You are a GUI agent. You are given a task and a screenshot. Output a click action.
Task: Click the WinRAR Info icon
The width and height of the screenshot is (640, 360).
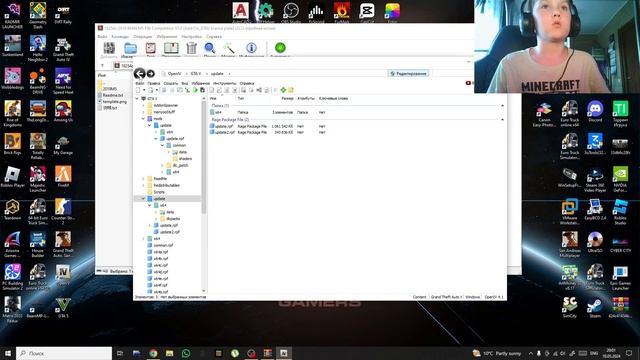coord(251,48)
